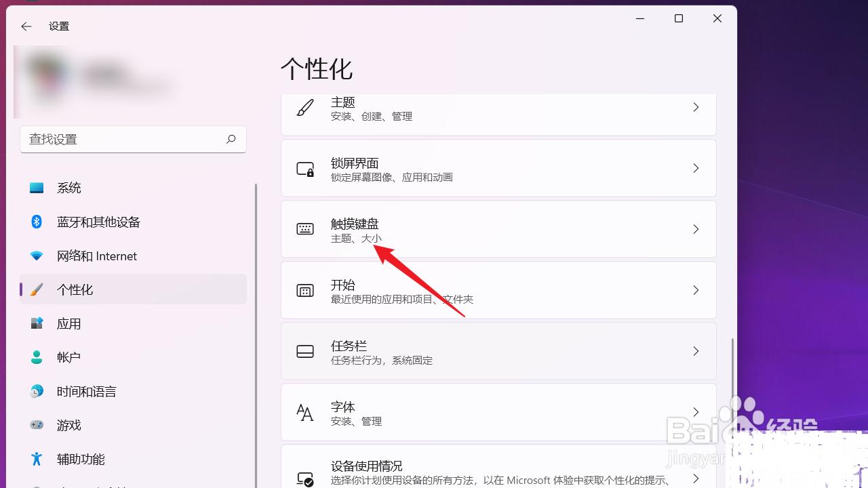This screenshot has height=488, width=868.
Task: Click inside the 查找设置 search box
Action: tap(133, 139)
